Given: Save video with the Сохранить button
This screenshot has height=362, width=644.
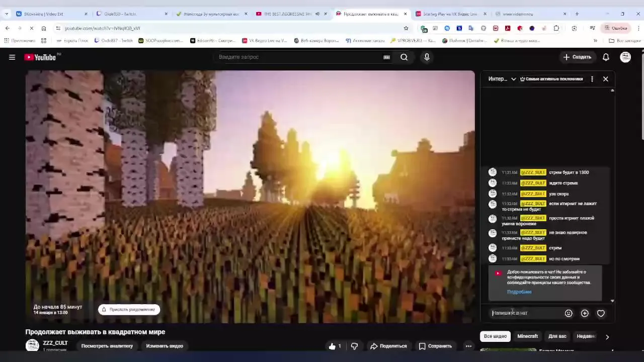Looking at the screenshot, I should click(x=435, y=346).
